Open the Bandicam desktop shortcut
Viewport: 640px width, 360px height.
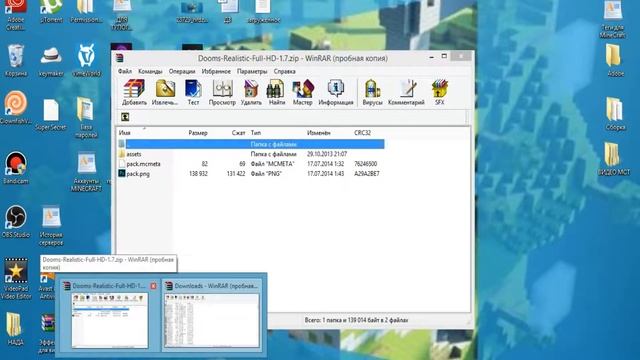[16, 168]
